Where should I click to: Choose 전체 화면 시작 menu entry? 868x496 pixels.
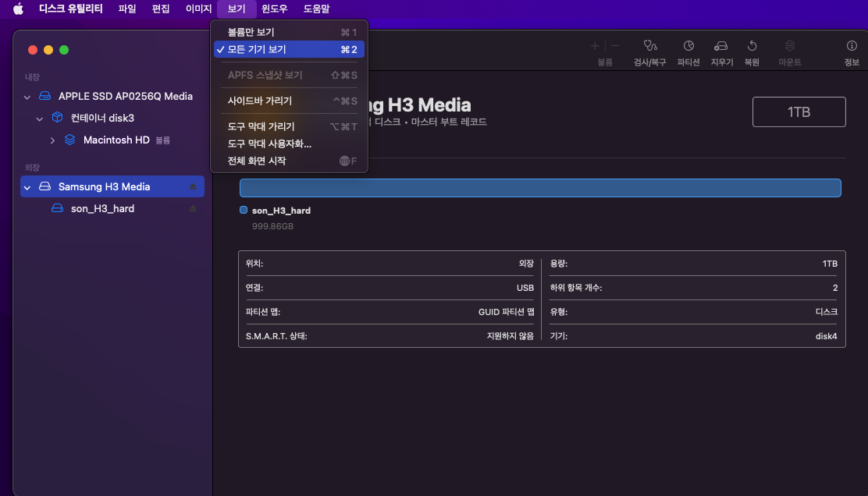tap(289, 161)
